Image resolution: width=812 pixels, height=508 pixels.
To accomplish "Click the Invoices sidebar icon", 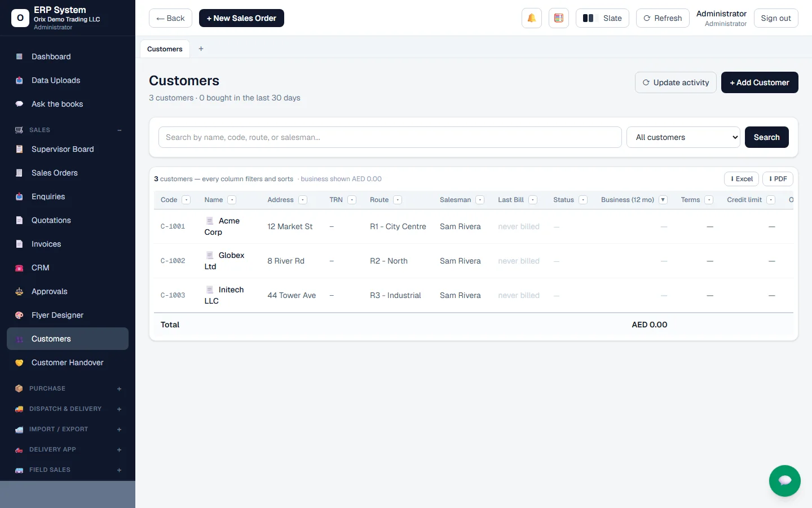I will pyautogui.click(x=19, y=244).
